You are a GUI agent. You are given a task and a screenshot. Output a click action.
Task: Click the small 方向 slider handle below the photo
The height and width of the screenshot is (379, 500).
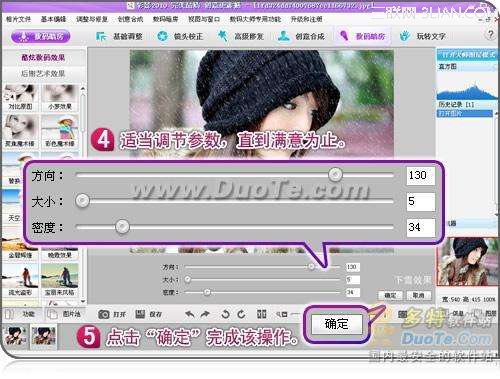pyautogui.click(x=311, y=267)
